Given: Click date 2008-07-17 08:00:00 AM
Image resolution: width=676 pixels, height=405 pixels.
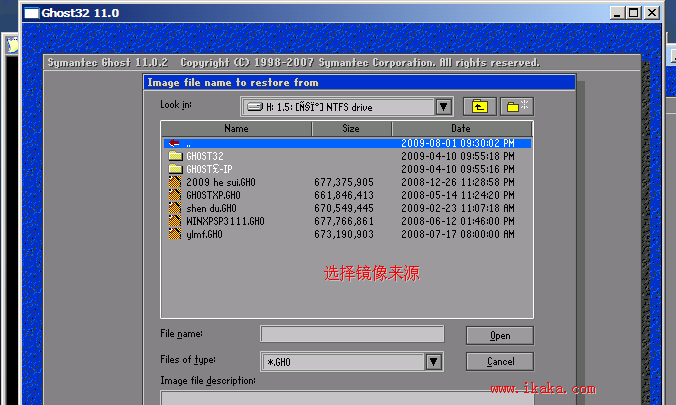Looking at the screenshot, I should pos(458,234).
